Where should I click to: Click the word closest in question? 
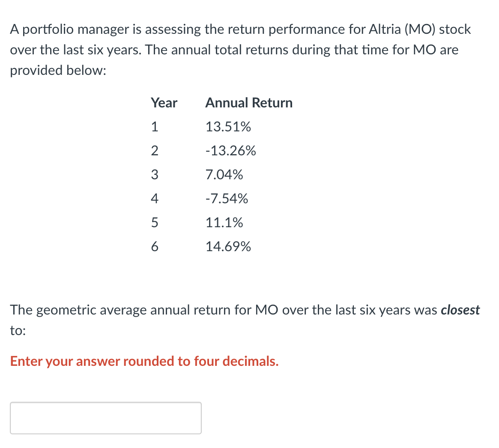[x=460, y=310]
